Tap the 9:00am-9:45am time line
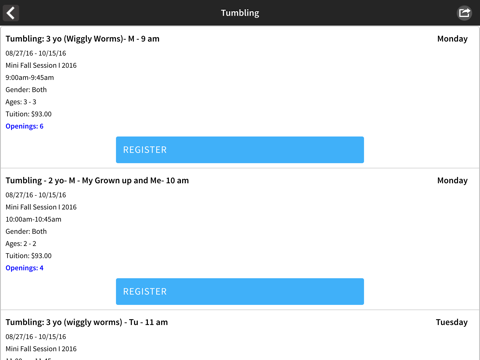This screenshot has width=480, height=360. click(x=30, y=78)
